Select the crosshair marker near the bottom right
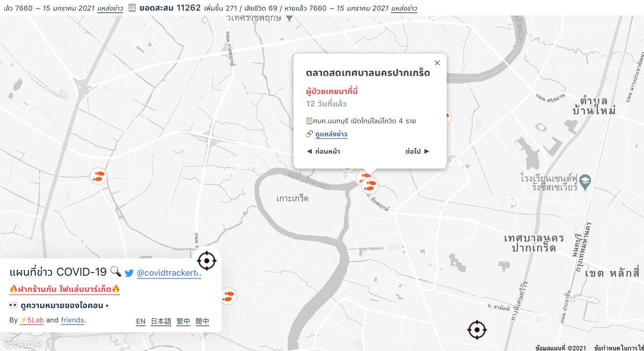 tap(477, 330)
